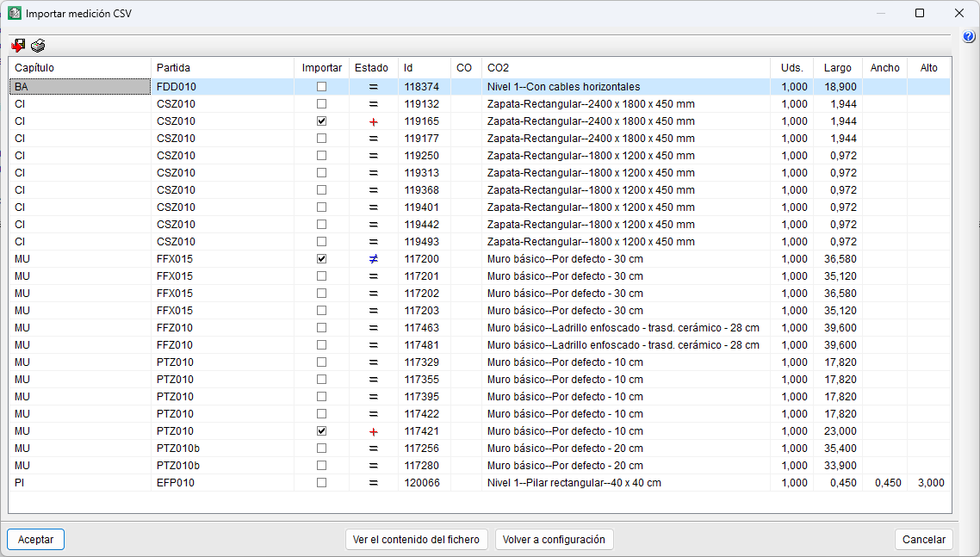Viewport: 980px width, 557px height.
Task: Click Volver a configuración button
Action: click(x=554, y=540)
